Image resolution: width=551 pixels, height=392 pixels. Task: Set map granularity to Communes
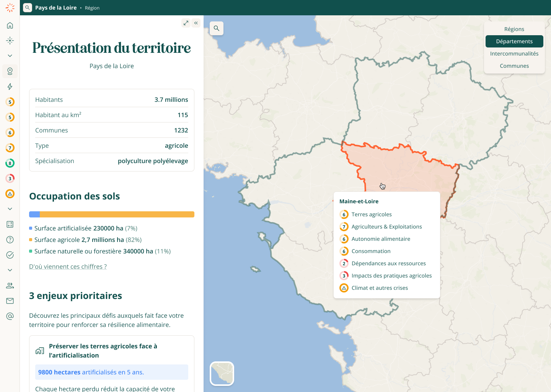coord(514,66)
